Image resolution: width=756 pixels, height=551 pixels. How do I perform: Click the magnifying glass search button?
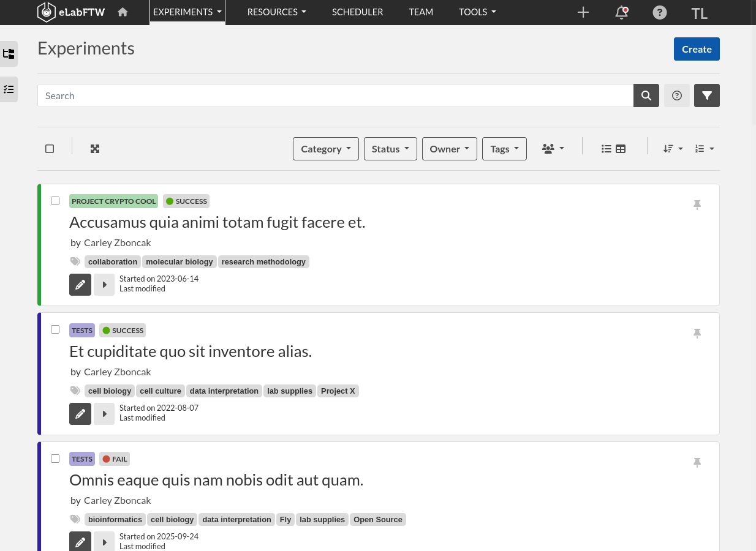click(646, 96)
